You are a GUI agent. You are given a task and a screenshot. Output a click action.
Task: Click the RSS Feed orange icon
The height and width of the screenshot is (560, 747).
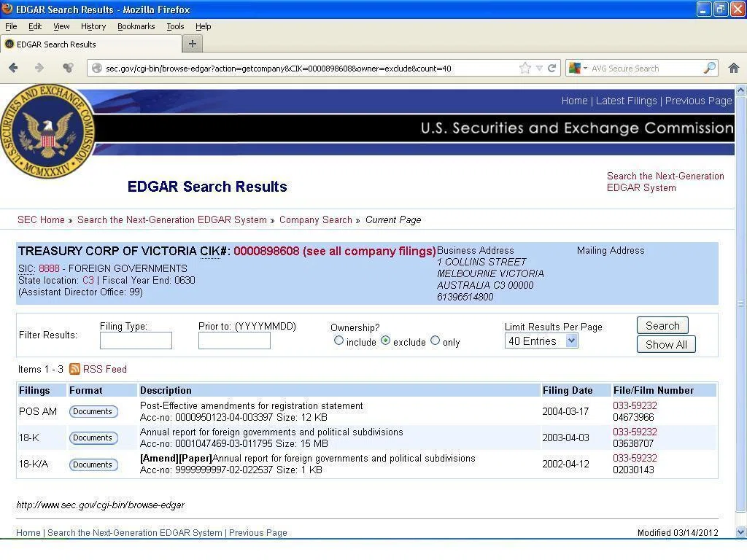click(x=74, y=369)
